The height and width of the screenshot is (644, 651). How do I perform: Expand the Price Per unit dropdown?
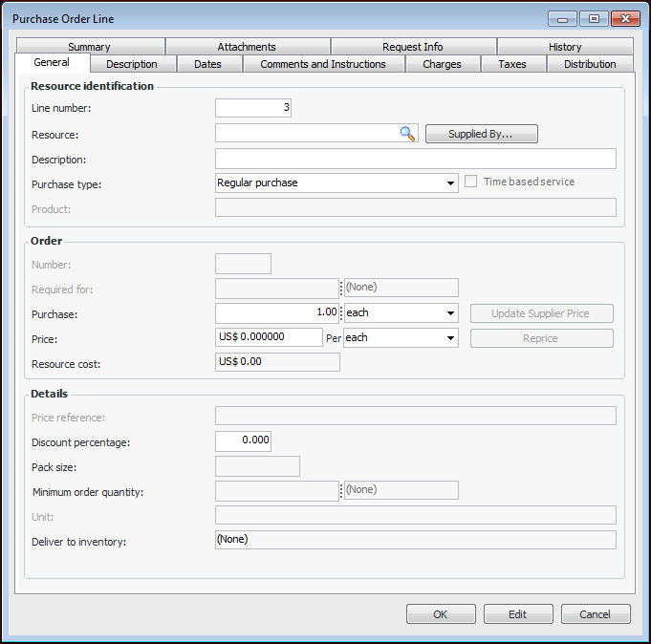click(450, 337)
